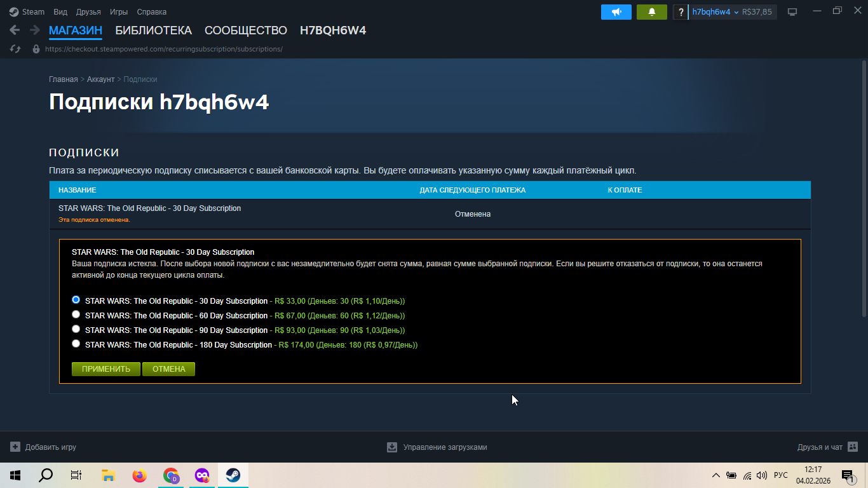Select the 60 Day Subscription radio
The height and width of the screenshot is (488, 868).
[76, 314]
